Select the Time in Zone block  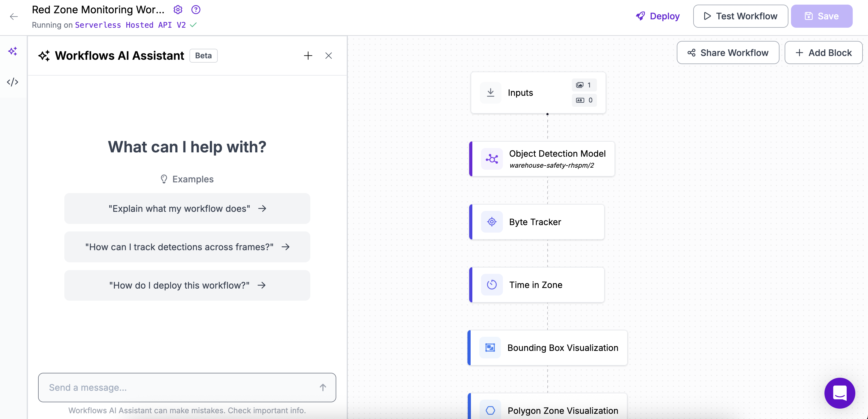(537, 285)
